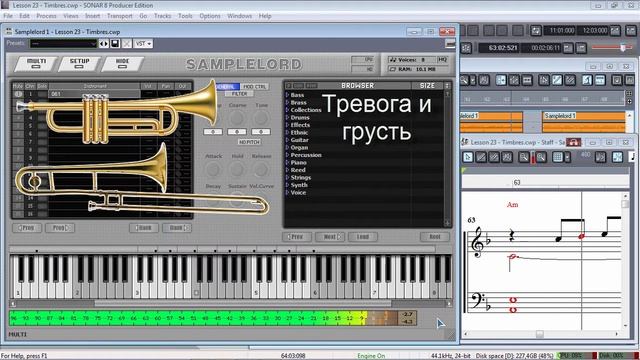Image resolution: width=640 pixels, height=360 pixels.
Task: Open the tool dropdown arrow beside Track view zoom
Action: tap(473, 80)
